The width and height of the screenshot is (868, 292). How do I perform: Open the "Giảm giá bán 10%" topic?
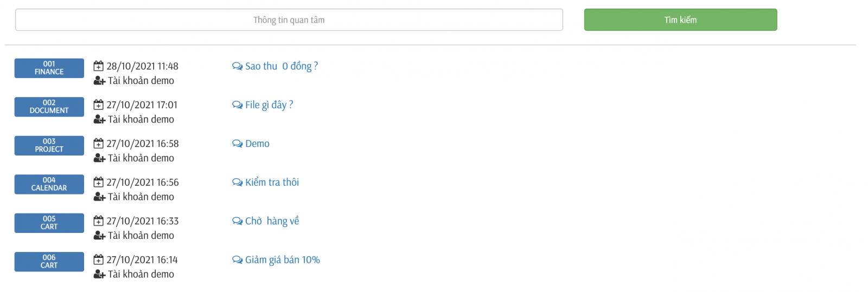pos(282,260)
